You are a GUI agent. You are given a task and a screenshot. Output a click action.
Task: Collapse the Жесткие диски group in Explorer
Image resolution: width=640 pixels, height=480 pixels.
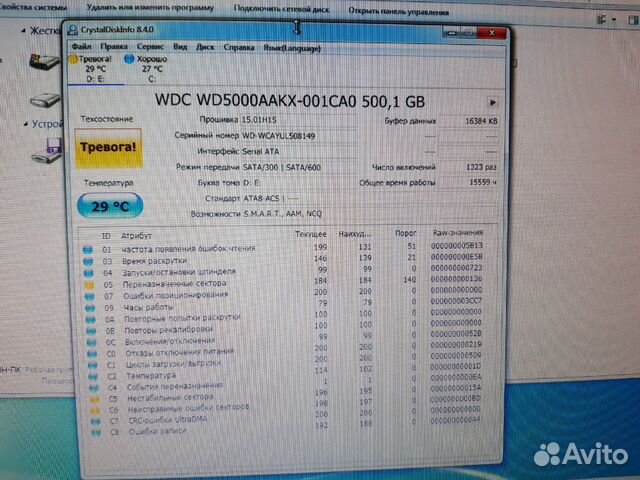coord(23,31)
